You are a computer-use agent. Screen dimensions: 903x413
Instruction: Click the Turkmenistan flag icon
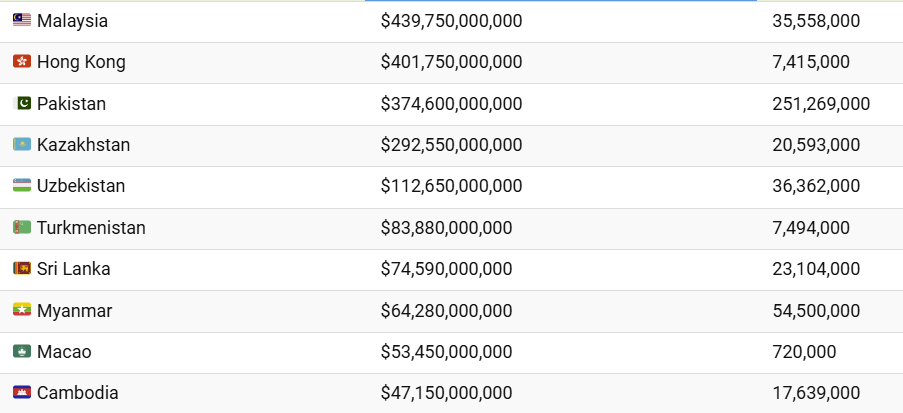22,228
